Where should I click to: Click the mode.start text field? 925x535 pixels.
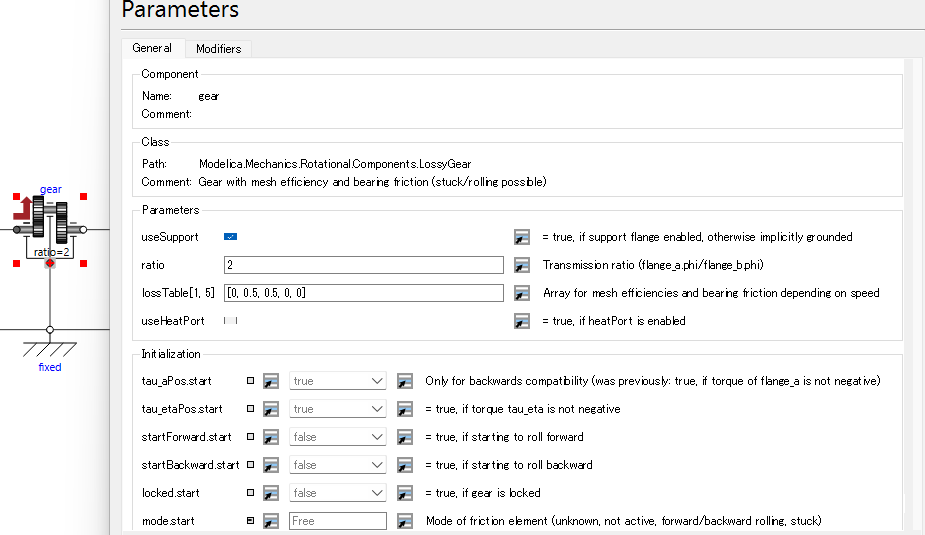[337, 521]
